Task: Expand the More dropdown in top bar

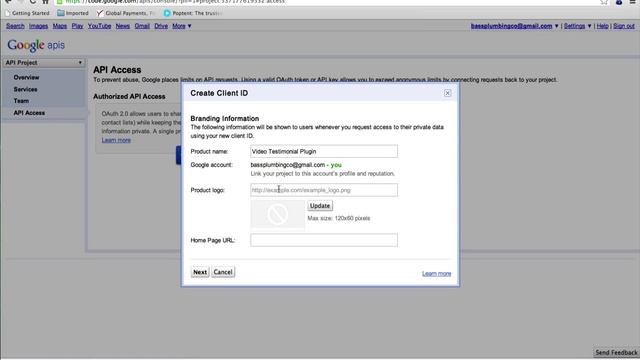Action: click(182, 26)
